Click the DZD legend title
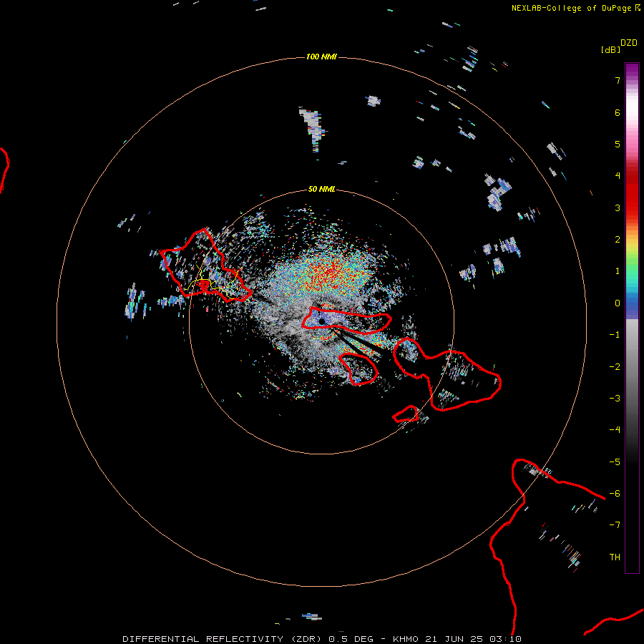 629,43
